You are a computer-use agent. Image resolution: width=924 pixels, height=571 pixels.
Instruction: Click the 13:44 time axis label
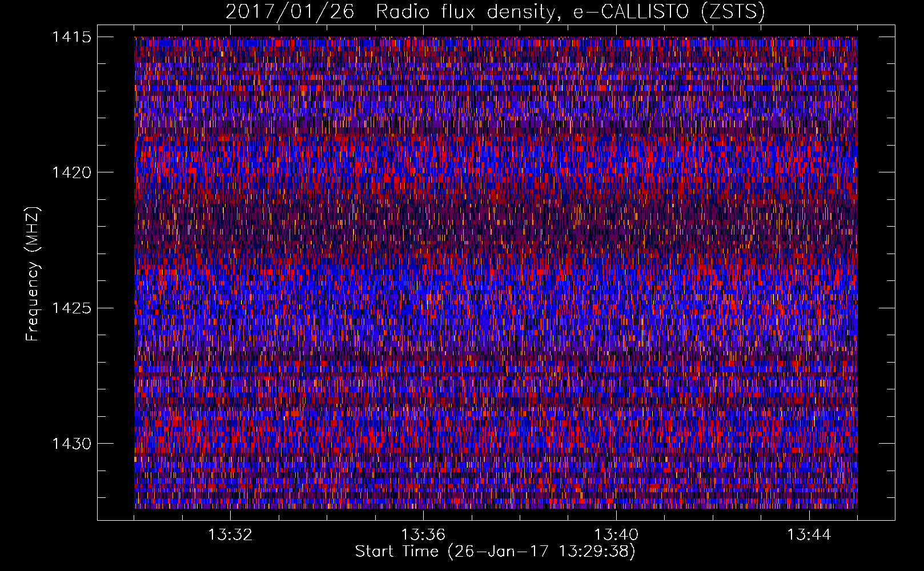809,535
